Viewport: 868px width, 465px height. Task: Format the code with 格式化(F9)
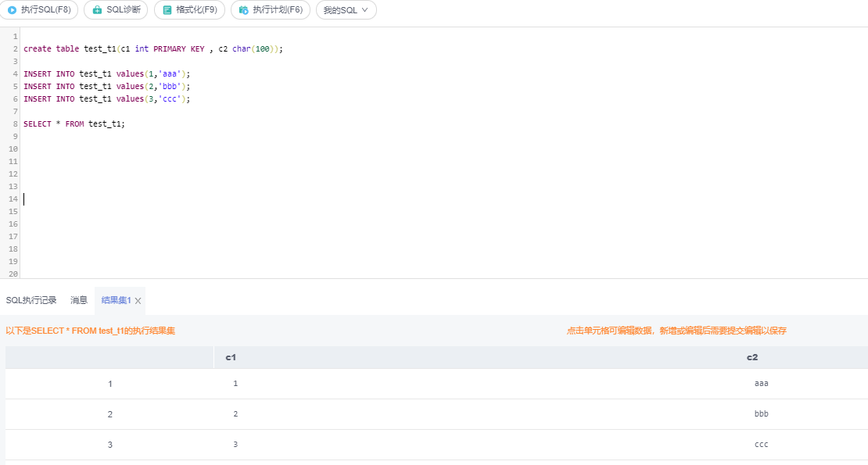point(189,10)
